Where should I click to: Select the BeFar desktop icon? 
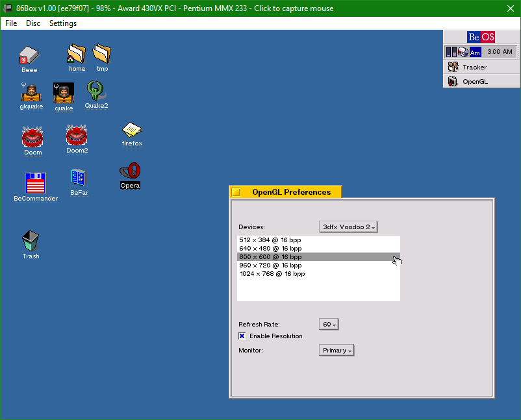[x=79, y=178]
